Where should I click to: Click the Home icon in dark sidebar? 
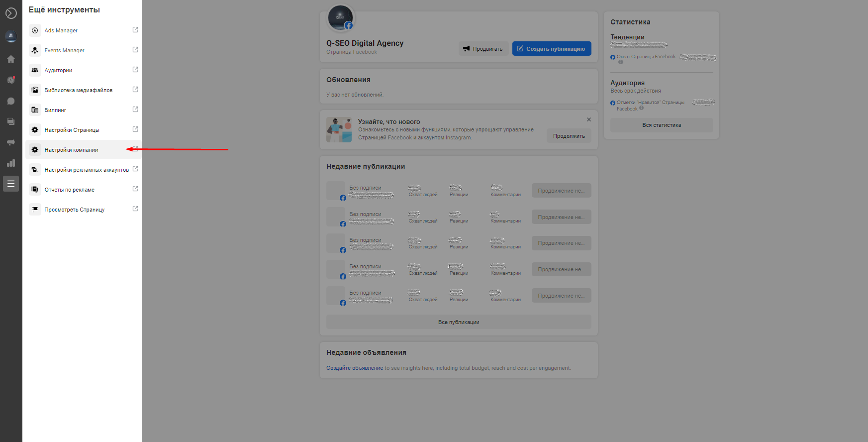[11, 59]
